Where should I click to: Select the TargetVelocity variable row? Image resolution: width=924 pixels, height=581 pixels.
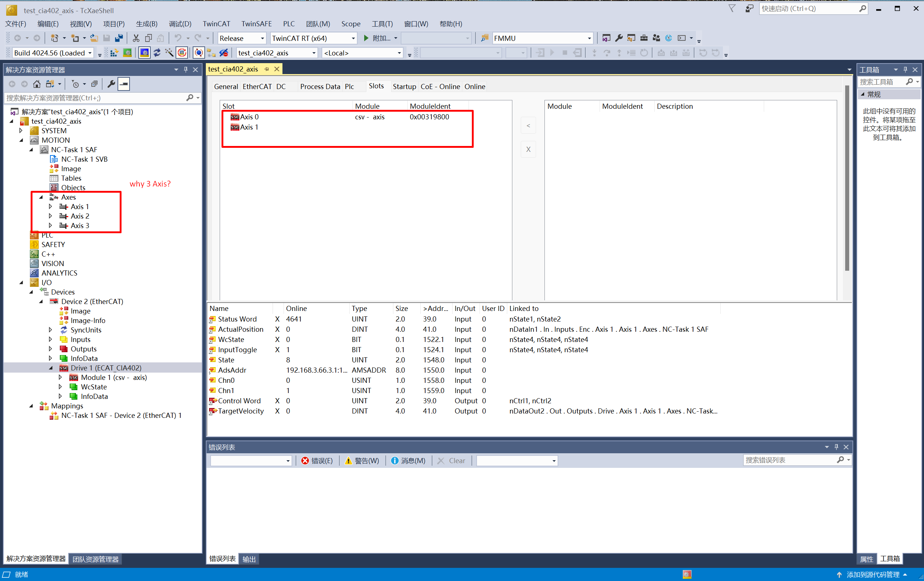[464, 411]
